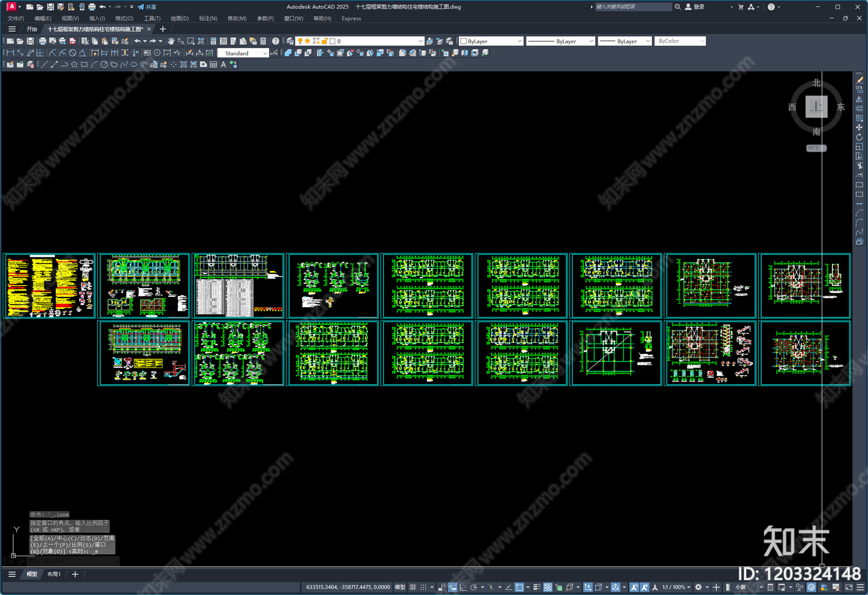Click the Pan hand tool icon
Viewport: 868px width, 595px height.
(x=171, y=41)
